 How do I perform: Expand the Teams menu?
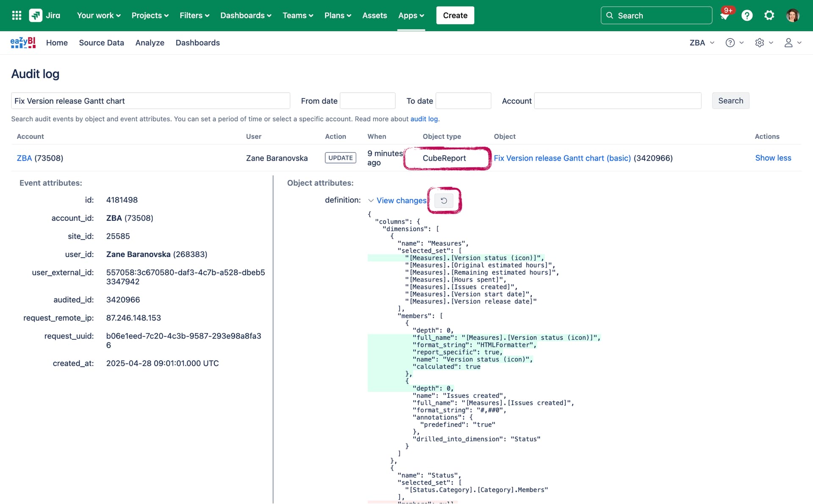click(x=298, y=16)
